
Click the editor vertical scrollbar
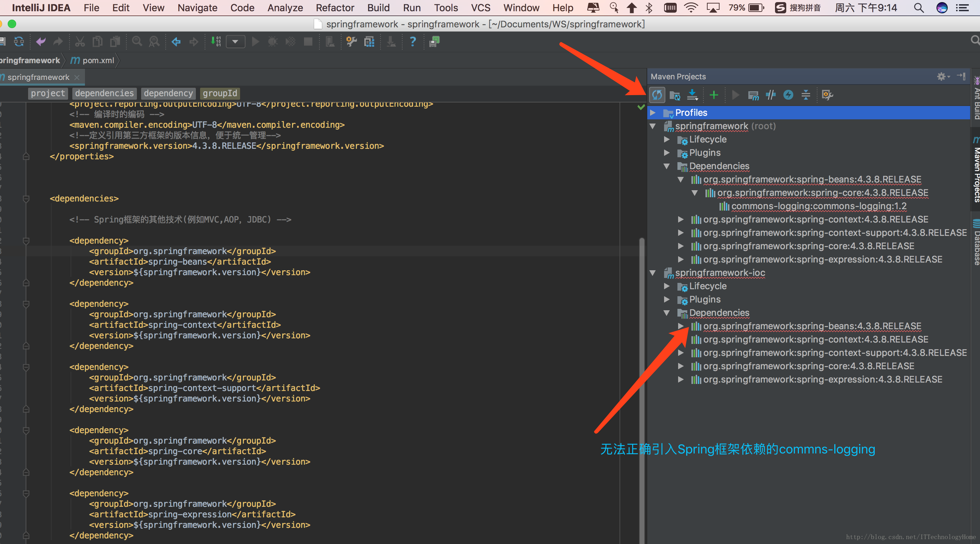point(642,390)
